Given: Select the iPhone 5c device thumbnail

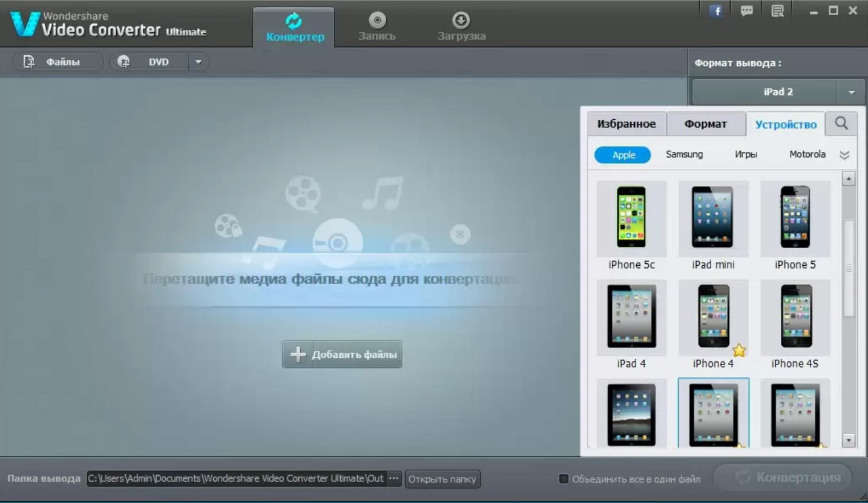Looking at the screenshot, I should pos(631,219).
